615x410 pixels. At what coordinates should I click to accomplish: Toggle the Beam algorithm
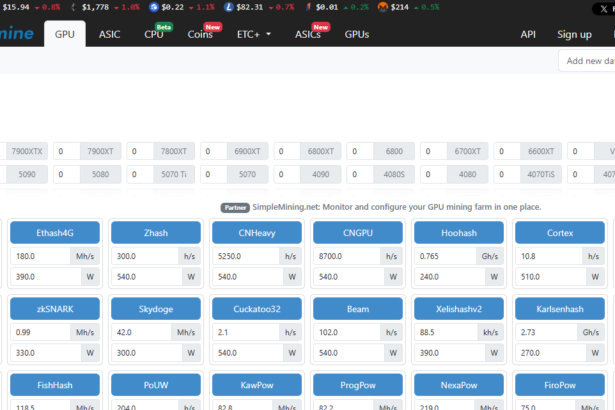[x=358, y=309]
